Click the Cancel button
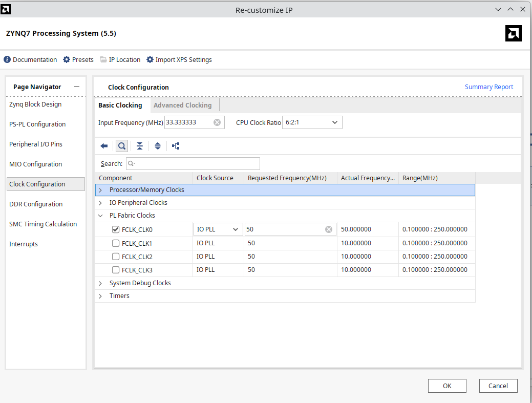 tap(498, 386)
